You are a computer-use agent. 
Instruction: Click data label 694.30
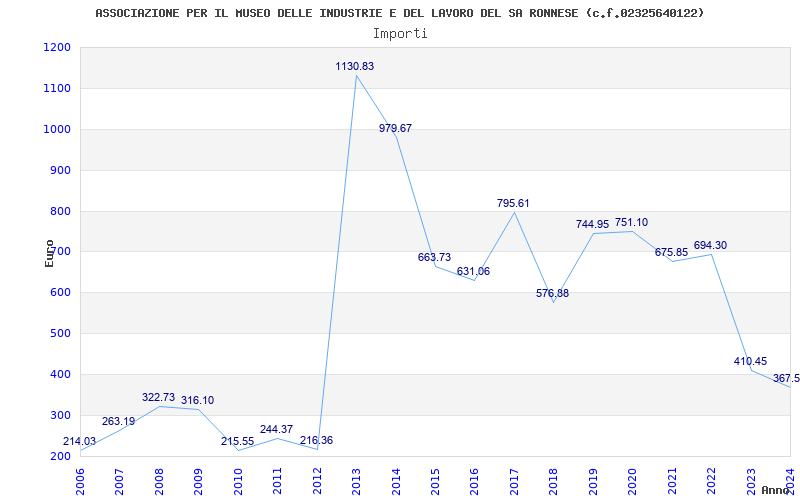710,245
